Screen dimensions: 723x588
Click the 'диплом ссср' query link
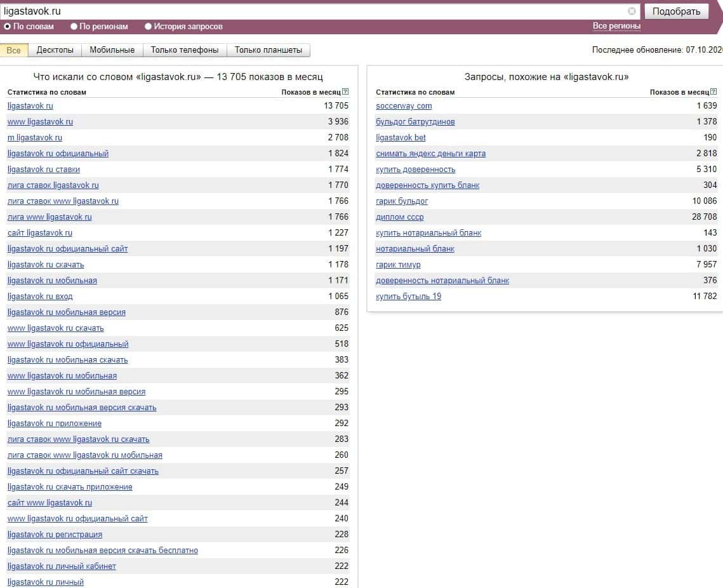pyautogui.click(x=399, y=217)
